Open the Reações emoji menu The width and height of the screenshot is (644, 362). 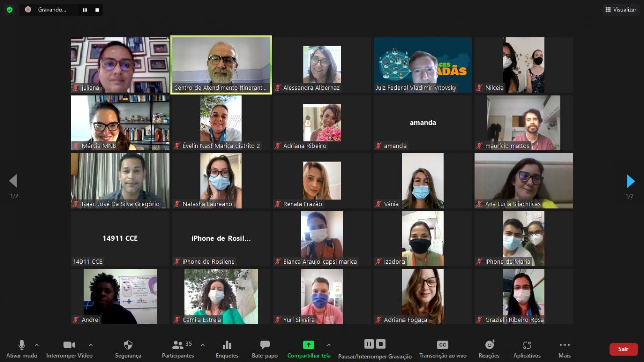489,349
